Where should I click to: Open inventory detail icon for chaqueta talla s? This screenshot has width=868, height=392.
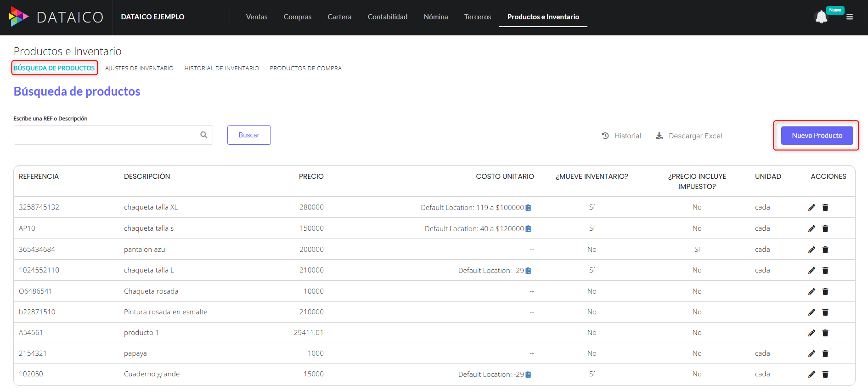(x=528, y=229)
